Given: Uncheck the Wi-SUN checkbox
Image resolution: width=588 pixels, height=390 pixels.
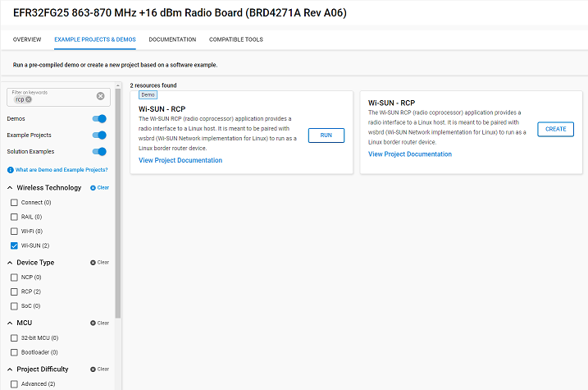Looking at the screenshot, I should click(14, 245).
